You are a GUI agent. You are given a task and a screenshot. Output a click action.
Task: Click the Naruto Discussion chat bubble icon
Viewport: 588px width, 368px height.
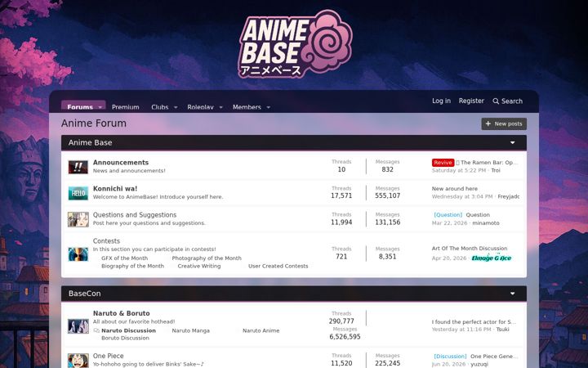point(96,330)
